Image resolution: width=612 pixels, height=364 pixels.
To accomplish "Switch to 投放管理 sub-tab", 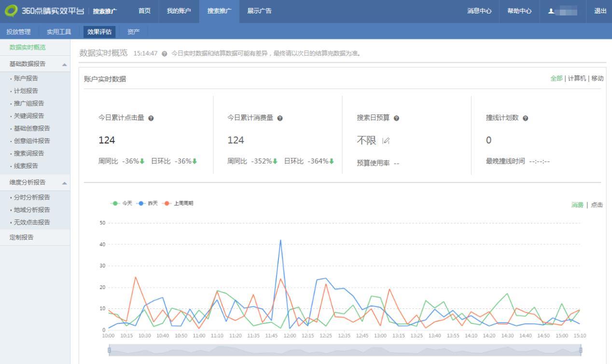I will [x=18, y=32].
